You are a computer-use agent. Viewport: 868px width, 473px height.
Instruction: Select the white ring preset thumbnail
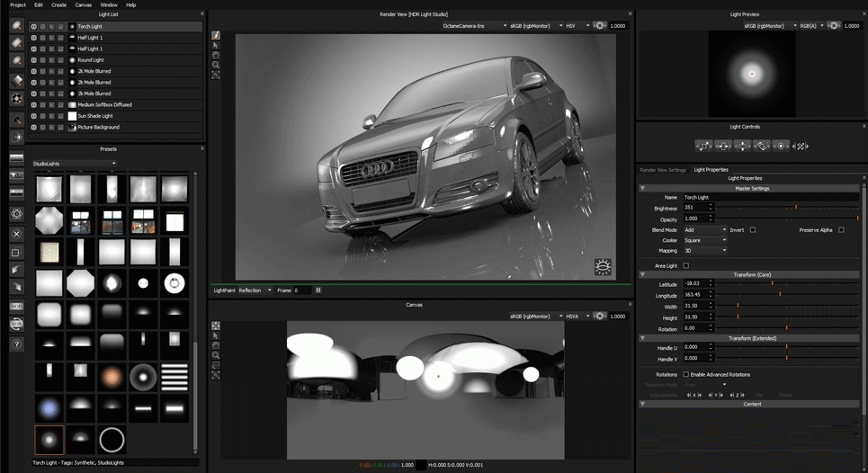click(112, 440)
